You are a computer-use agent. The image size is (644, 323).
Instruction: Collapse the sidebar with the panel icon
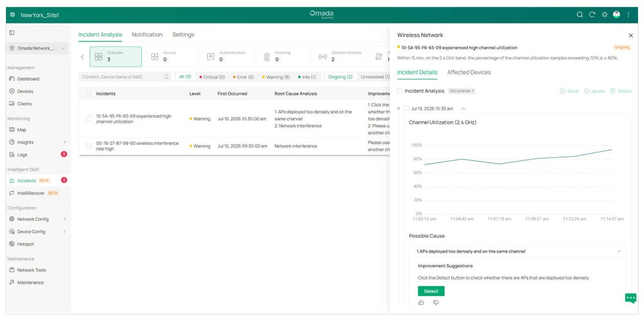pos(12,33)
